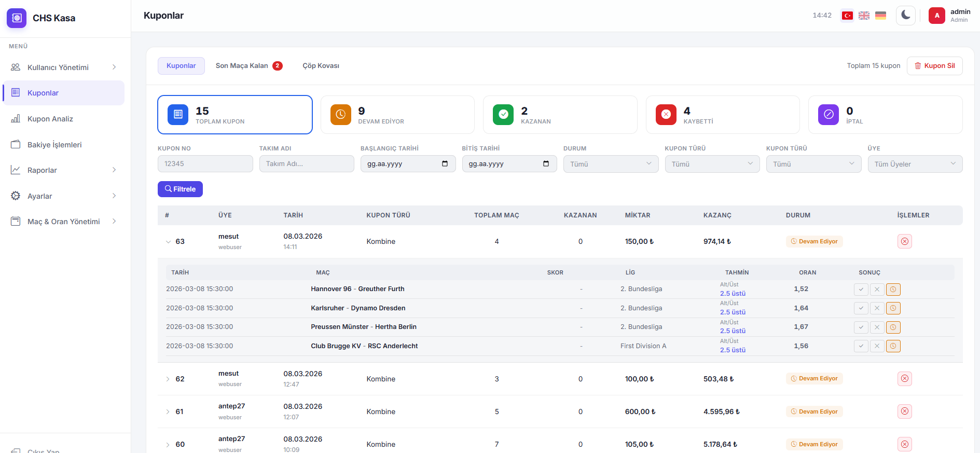Viewport: 980px width, 453px height.
Task: Select the 15 Toplam Kupon card
Action: tap(235, 115)
